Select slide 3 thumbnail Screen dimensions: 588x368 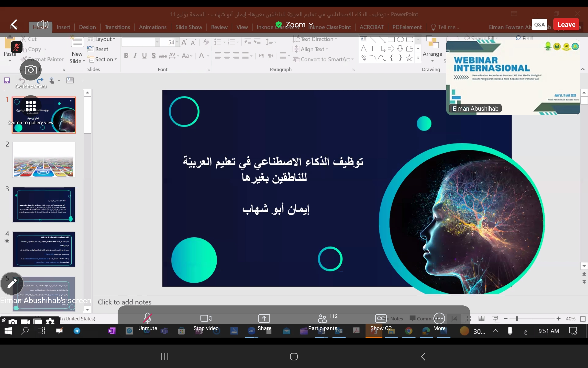click(44, 204)
